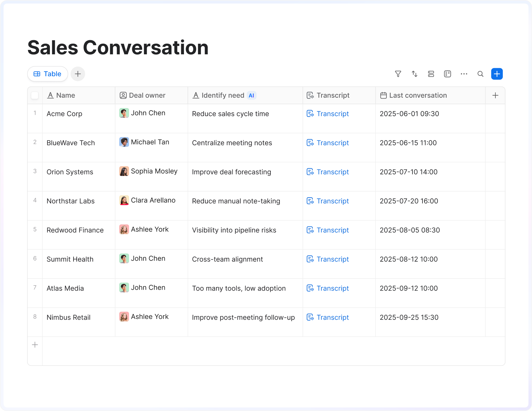Click the Last conversation column header
Viewport: 532px width, 411px height.
click(418, 95)
